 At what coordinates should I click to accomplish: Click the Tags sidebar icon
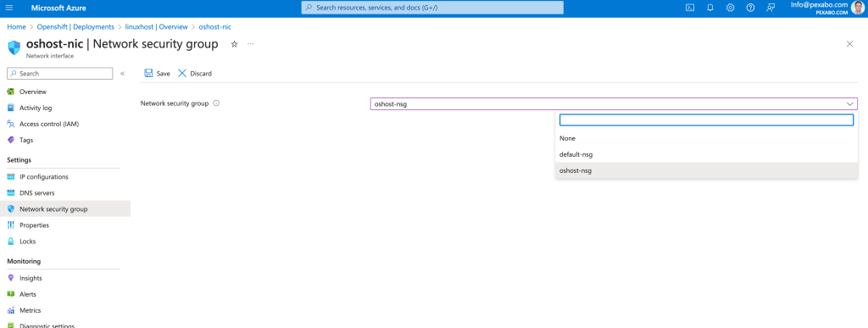pyautogui.click(x=10, y=140)
